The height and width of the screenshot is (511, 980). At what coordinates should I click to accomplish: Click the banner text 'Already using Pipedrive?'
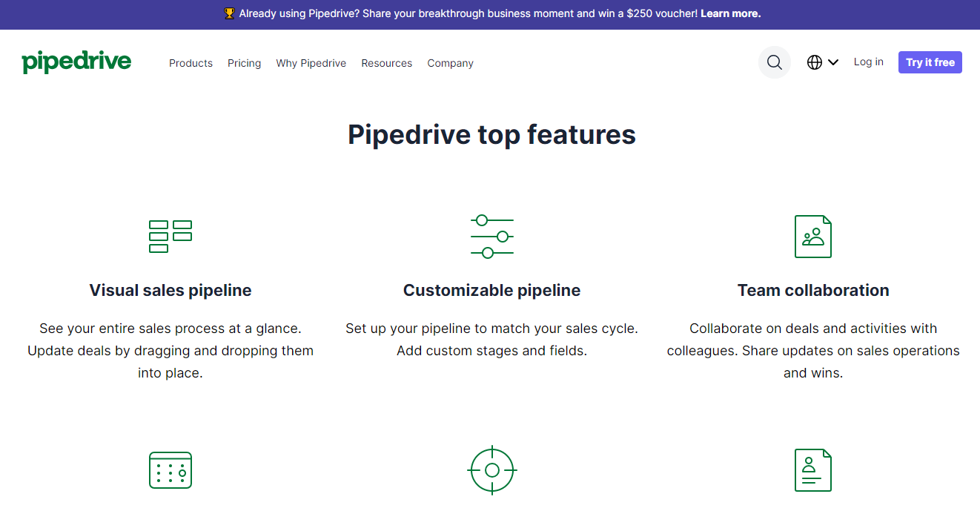(x=299, y=13)
